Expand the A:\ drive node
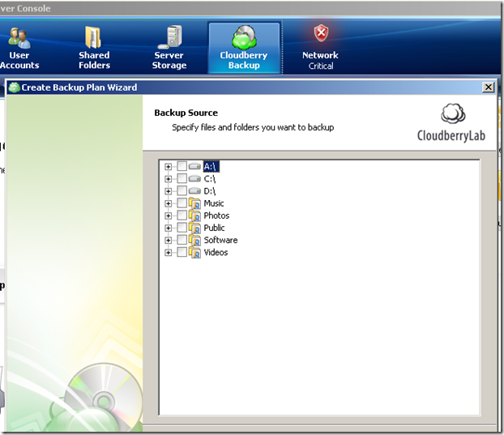This screenshot has height=435, width=504. [x=168, y=166]
